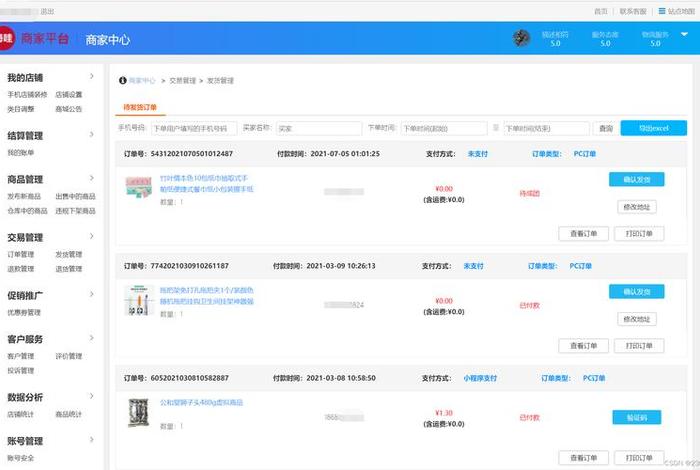This screenshot has width=700, height=470.
Task: Open 账号安全 under 账号管理
Action: click(21, 458)
